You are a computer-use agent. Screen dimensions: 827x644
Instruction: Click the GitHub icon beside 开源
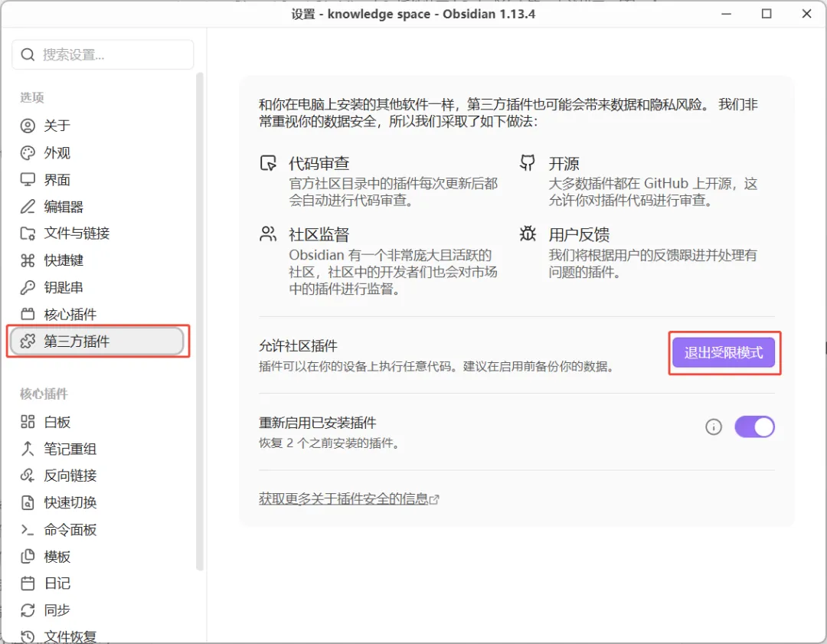click(527, 162)
